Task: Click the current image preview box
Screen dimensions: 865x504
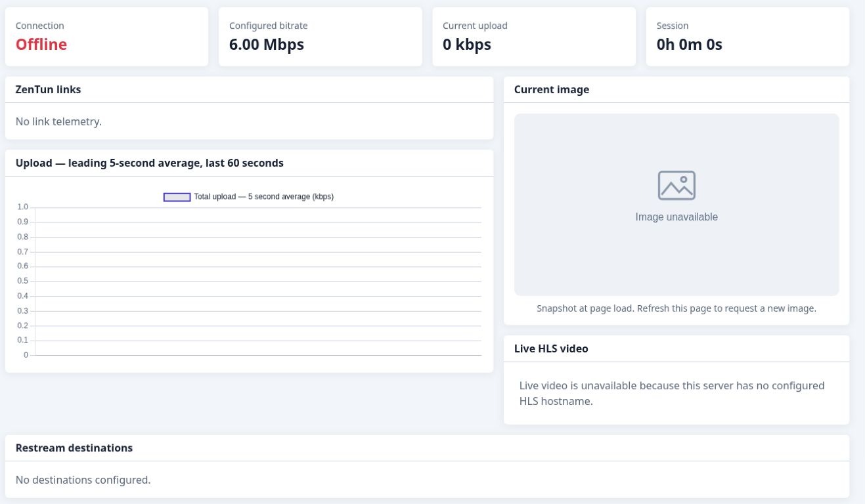Action: 676,205
